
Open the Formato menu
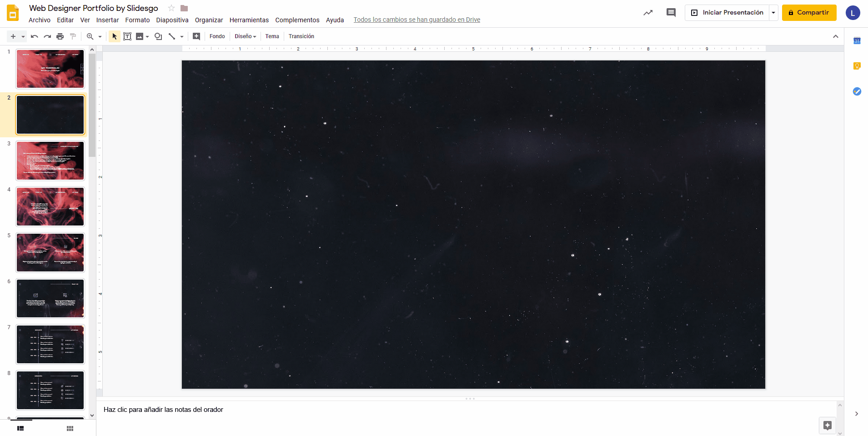(x=138, y=20)
